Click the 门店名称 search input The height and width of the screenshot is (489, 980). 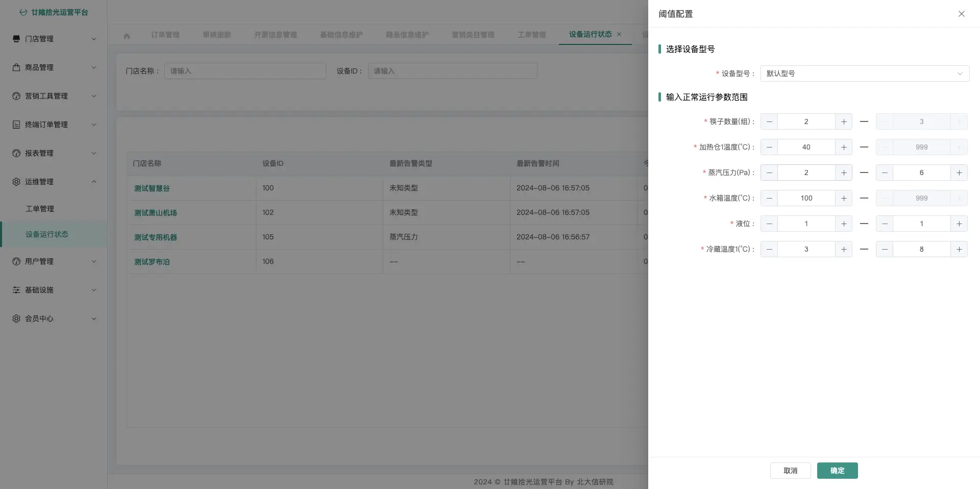point(245,71)
